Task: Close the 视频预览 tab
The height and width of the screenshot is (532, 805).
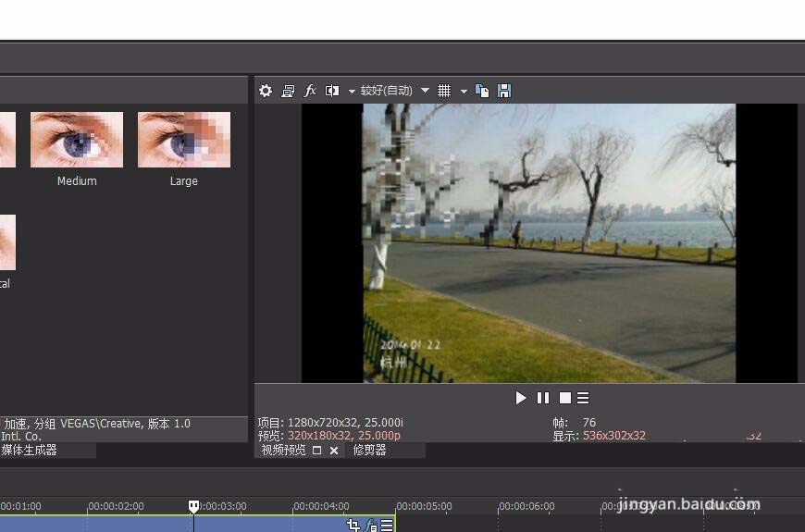Action: click(x=334, y=451)
